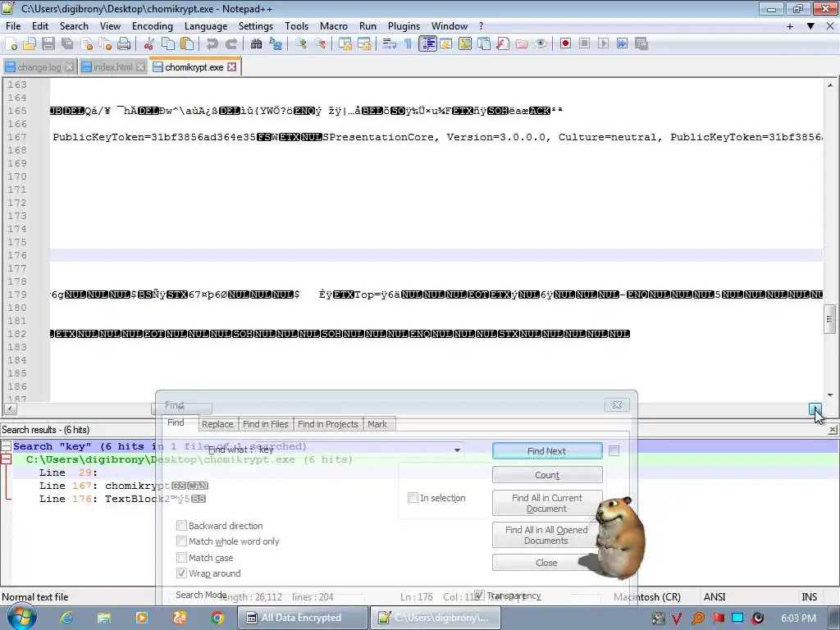This screenshot has width=840, height=630.
Task: Collapse the Search "key" results node
Action: pyautogui.click(x=6, y=445)
